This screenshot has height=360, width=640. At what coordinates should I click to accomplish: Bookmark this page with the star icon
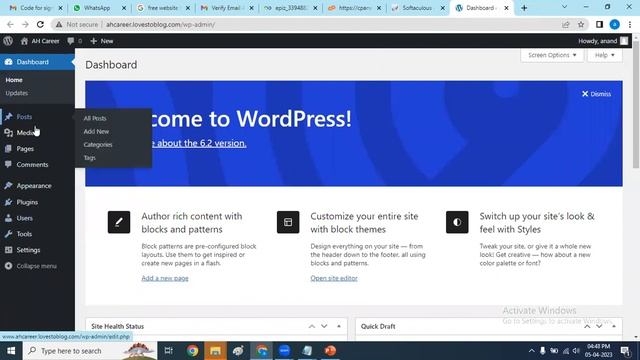click(x=581, y=24)
